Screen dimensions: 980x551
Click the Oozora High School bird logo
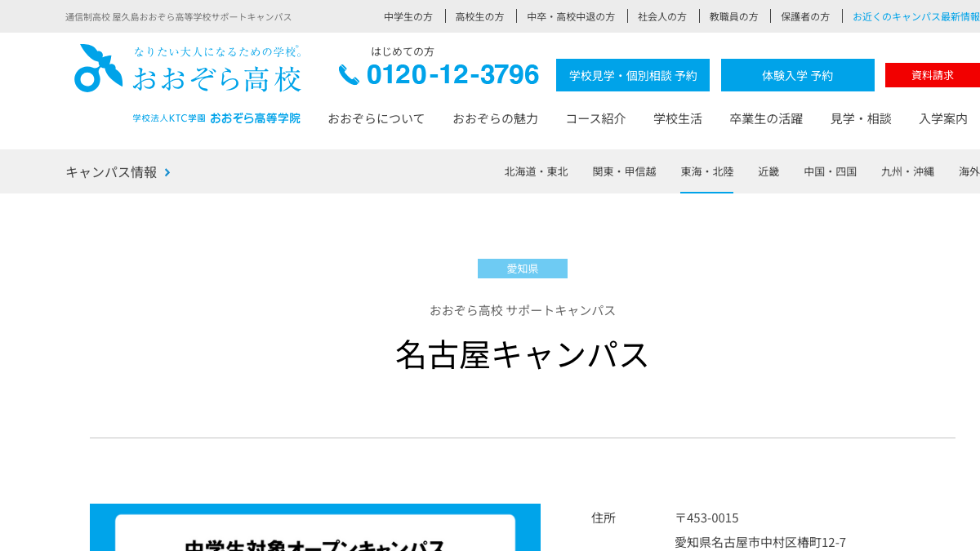click(98, 68)
